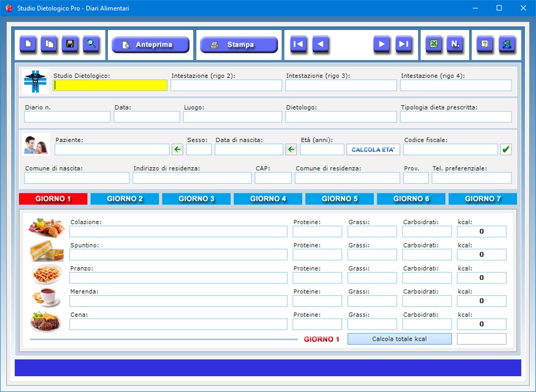Click the CALCOLA ETA' button

point(373,149)
